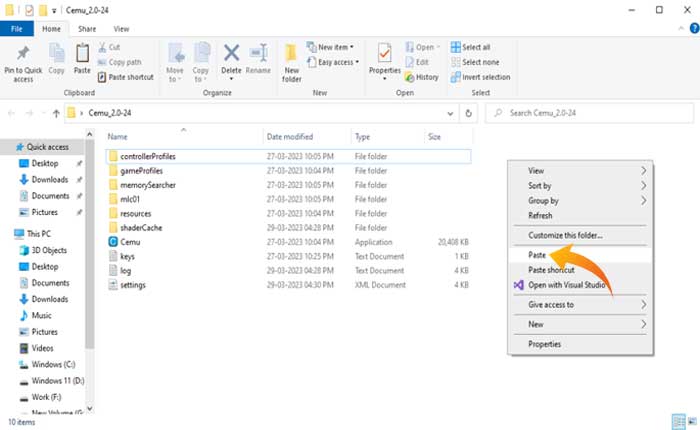Click the Search Cemu_2.0-24 field

point(590,113)
